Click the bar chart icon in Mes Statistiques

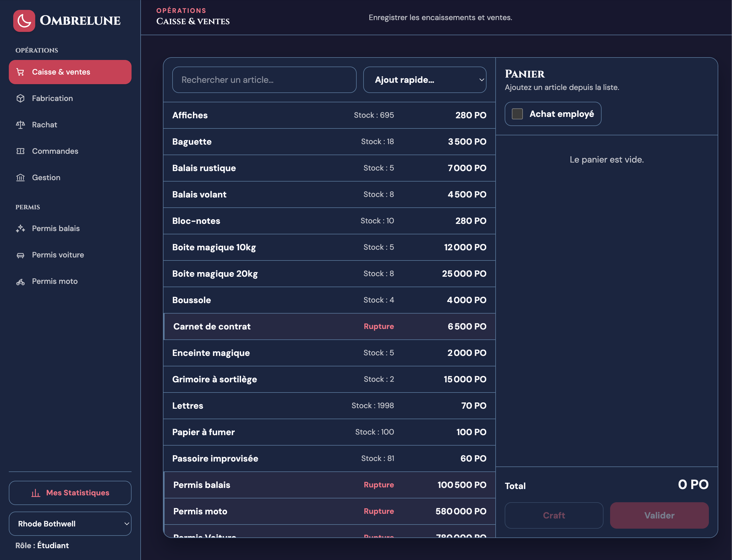click(x=36, y=493)
